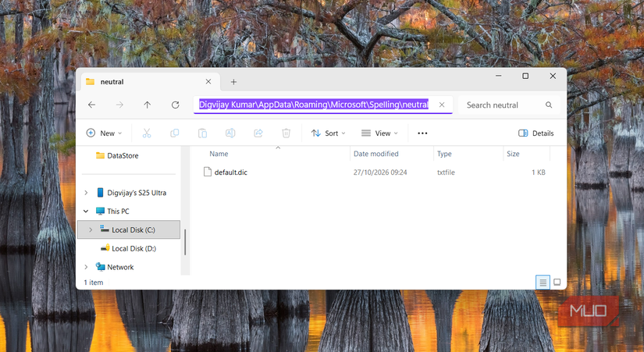The height and width of the screenshot is (352, 644).
Task: Expand the Digvijay's S25 Ultra node
Action: pos(86,193)
